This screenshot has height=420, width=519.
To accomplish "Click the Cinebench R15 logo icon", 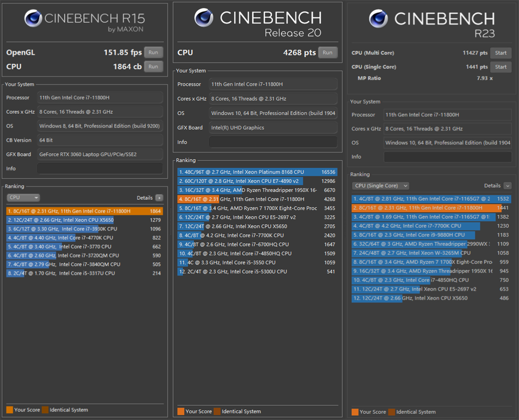I will click(33, 19).
